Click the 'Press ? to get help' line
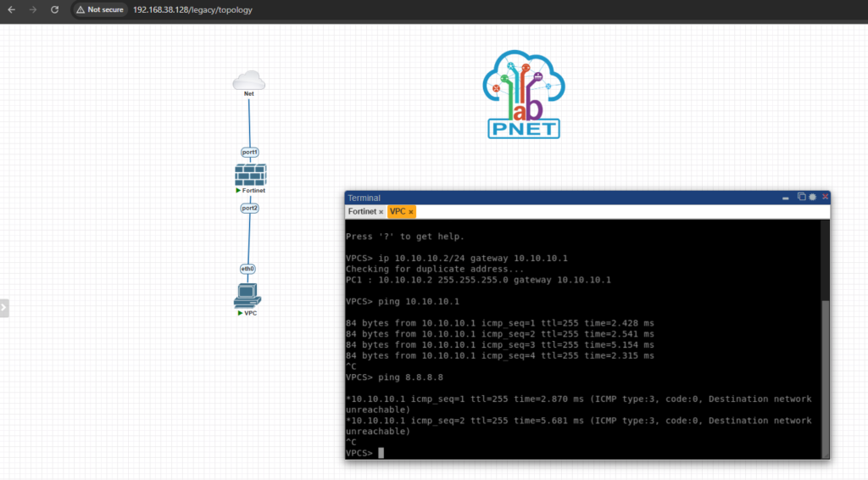The width and height of the screenshot is (868, 480). (405, 237)
